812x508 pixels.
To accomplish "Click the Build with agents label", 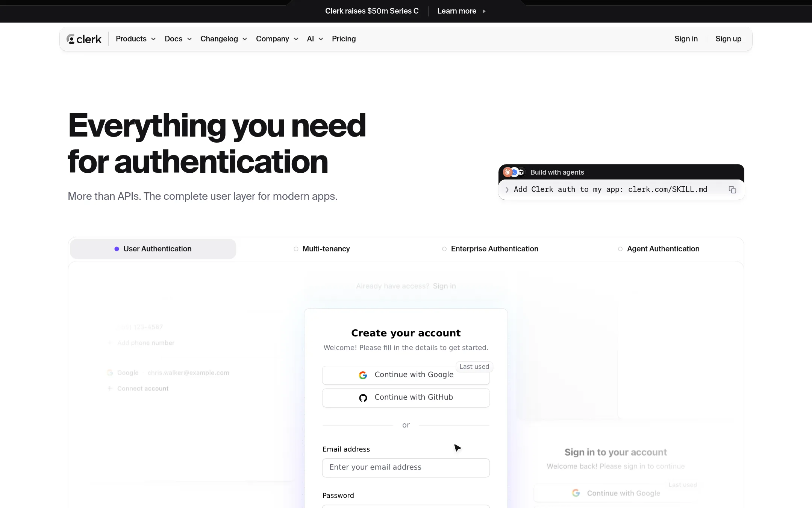I will [x=557, y=172].
